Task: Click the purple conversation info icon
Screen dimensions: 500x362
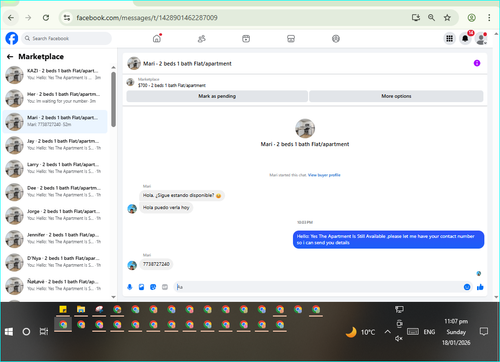Action: click(477, 63)
